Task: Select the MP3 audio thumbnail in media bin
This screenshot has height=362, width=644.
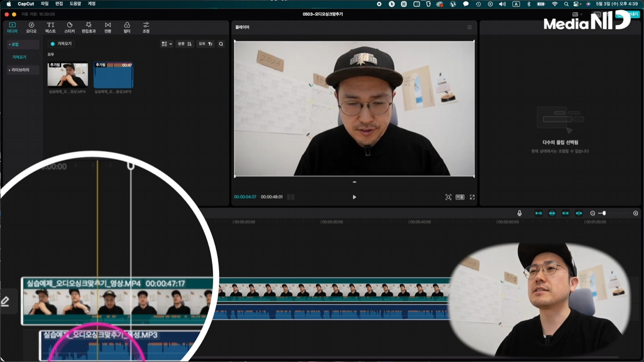Action: point(114,75)
